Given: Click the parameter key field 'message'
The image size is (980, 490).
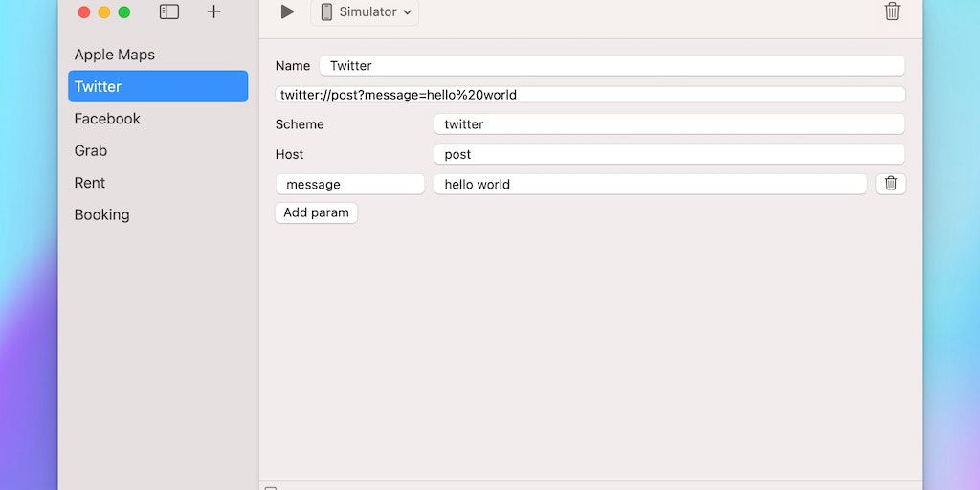Looking at the screenshot, I should pos(350,185).
